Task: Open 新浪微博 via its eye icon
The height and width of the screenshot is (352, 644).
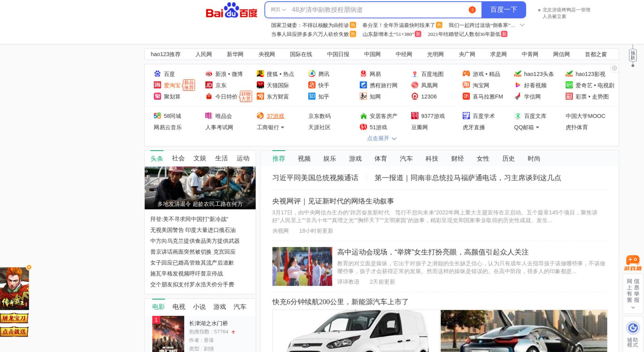Action: 209,74
